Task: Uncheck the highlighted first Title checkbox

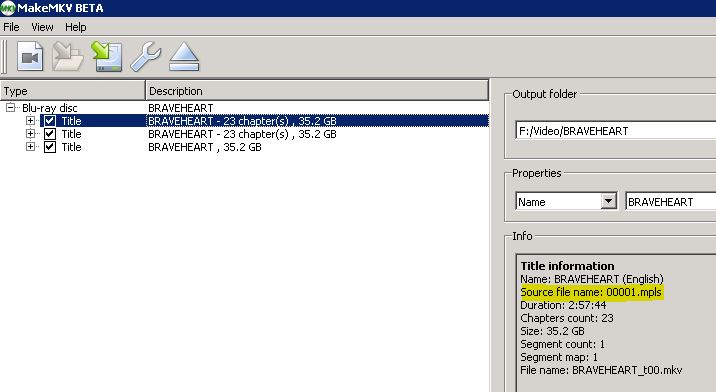Action: (x=50, y=121)
